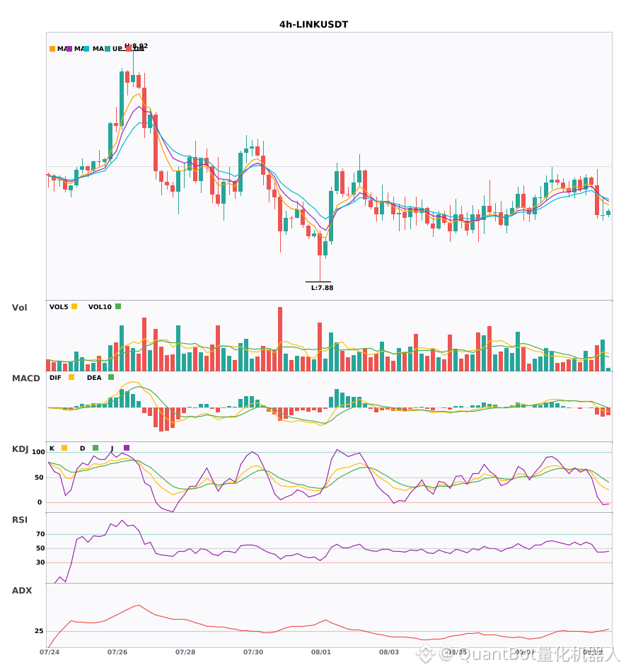Click the cyan MA legend swatch
The image size is (626, 672).
pyautogui.click(x=86, y=49)
